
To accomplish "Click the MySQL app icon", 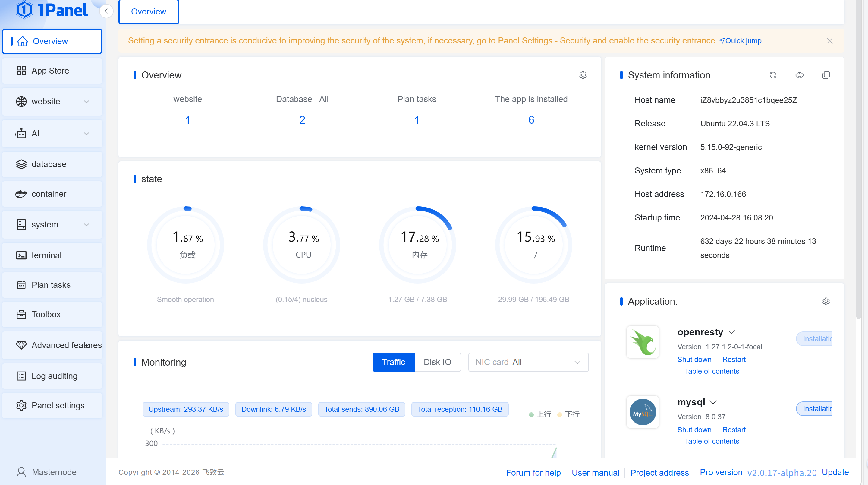I will pos(643,412).
